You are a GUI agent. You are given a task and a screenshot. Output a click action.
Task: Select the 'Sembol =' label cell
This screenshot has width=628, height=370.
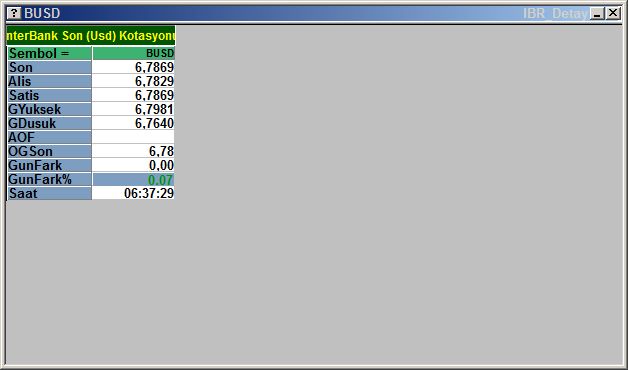pyautogui.click(x=50, y=53)
